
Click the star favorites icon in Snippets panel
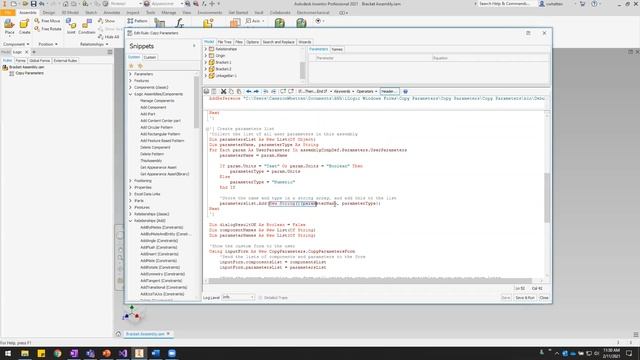(131, 66)
